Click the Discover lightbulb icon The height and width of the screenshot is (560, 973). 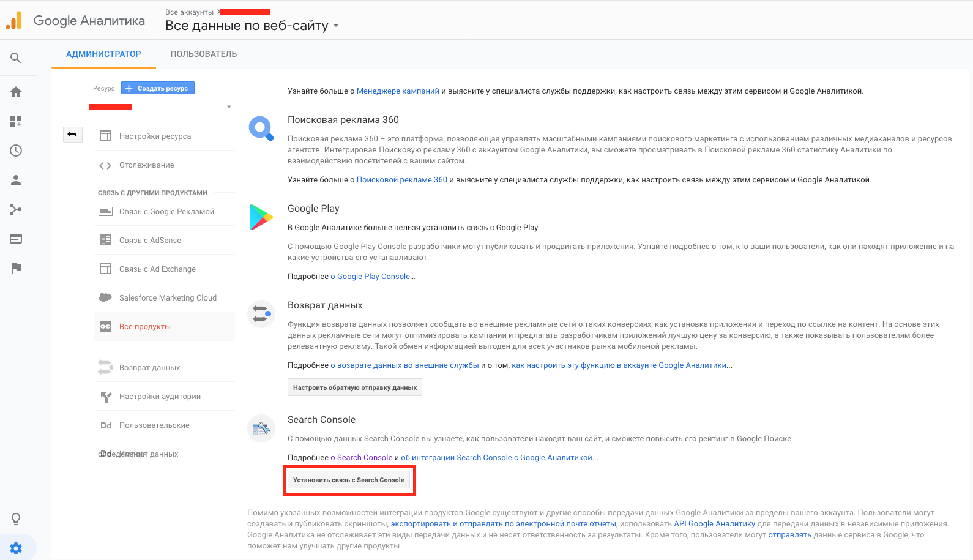(16, 519)
